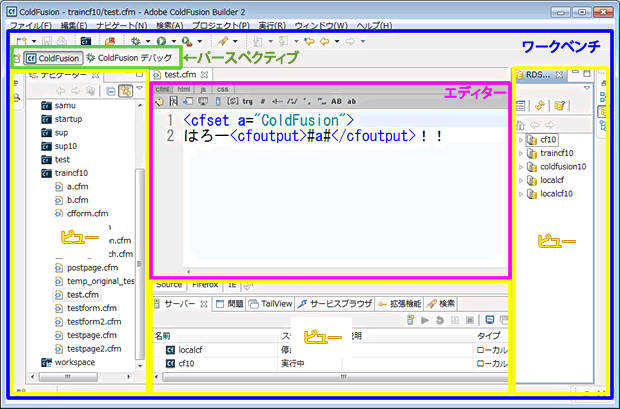Click the dark CF icon in the main toolbar
The height and width of the screenshot is (409, 620).
tap(86, 41)
